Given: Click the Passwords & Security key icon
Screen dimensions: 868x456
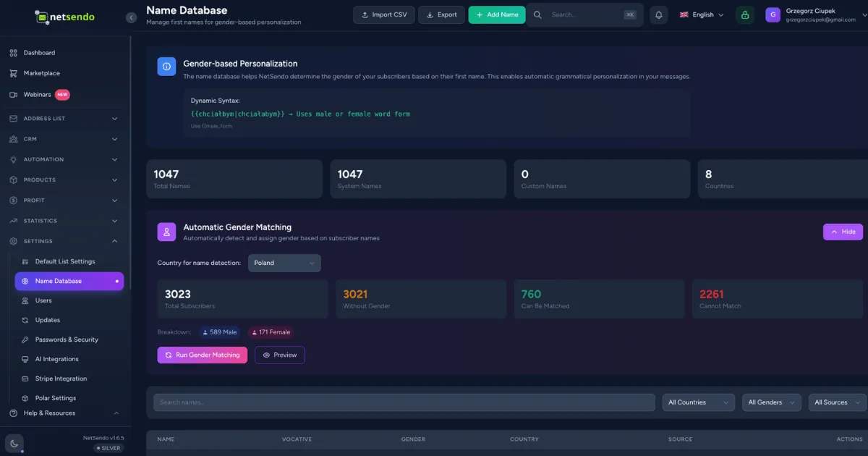Looking at the screenshot, I should [x=25, y=339].
